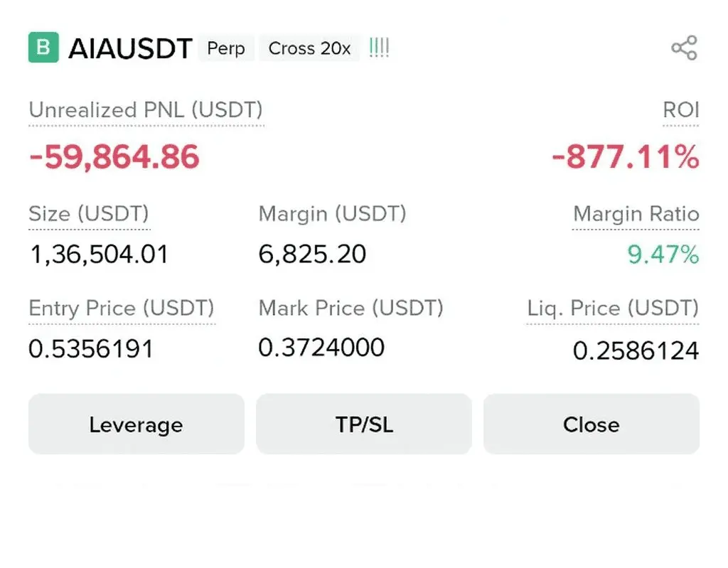Click the Perp tag
728x568 pixels.
(x=226, y=48)
